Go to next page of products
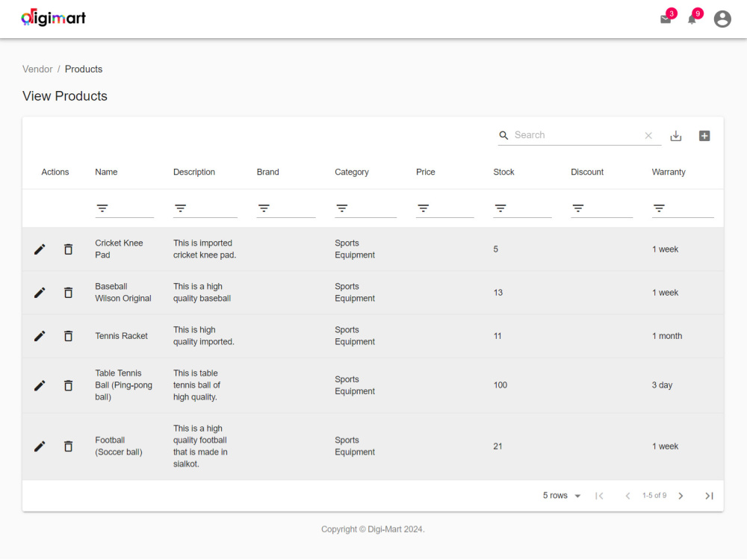This screenshot has width=747, height=560. point(681,496)
